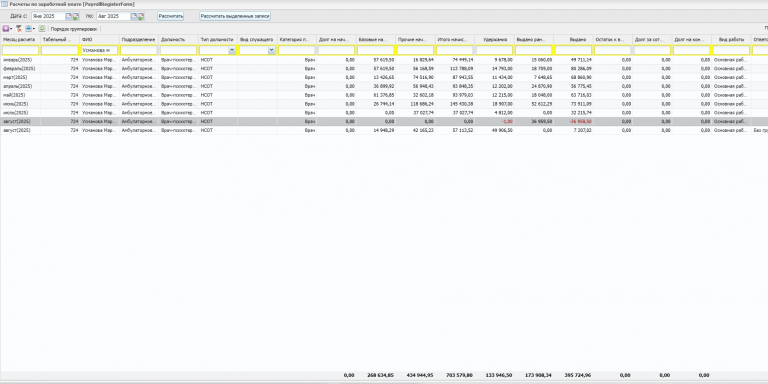The height and width of the screenshot is (384, 768).
Task: Click the 'Рассчитать' button
Action: [x=170, y=16]
